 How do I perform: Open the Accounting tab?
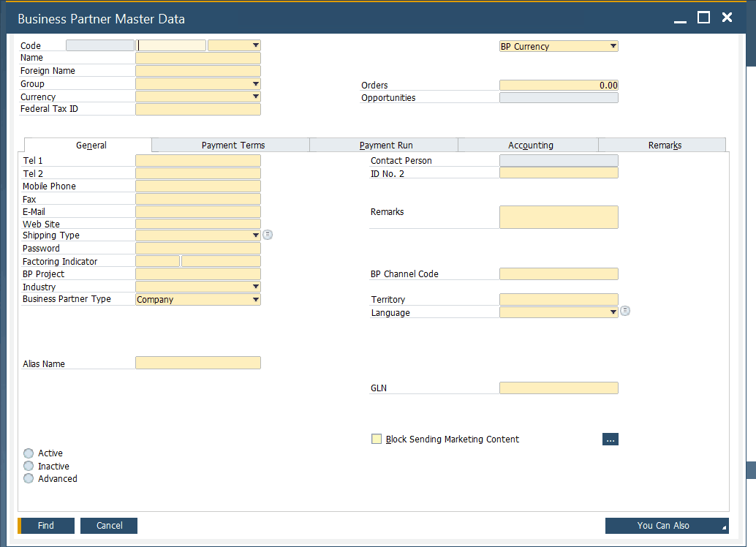[x=530, y=145]
